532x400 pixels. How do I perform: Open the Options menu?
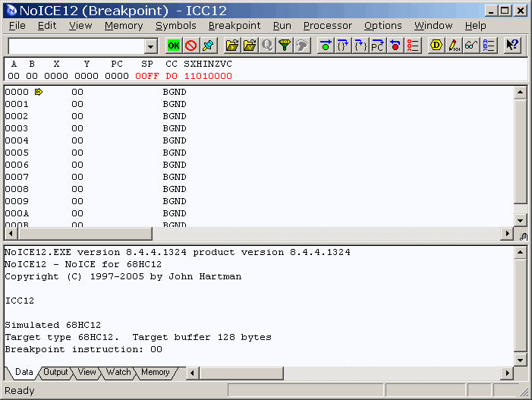point(382,26)
